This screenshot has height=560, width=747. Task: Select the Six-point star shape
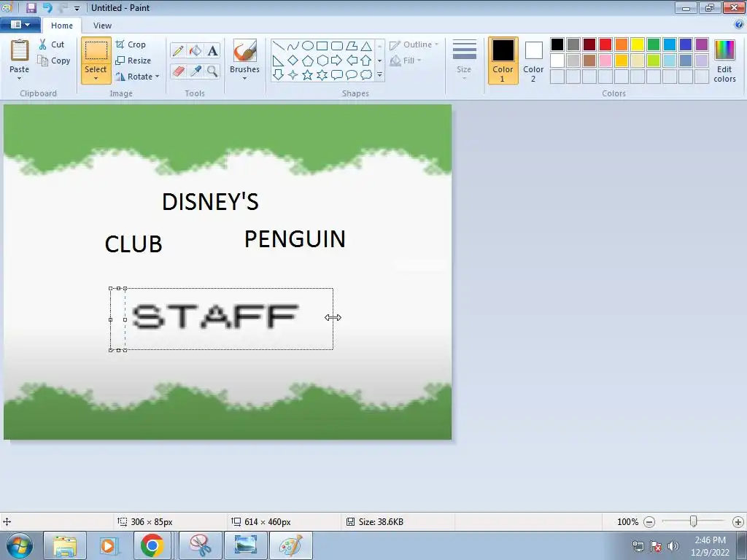pos(322,75)
